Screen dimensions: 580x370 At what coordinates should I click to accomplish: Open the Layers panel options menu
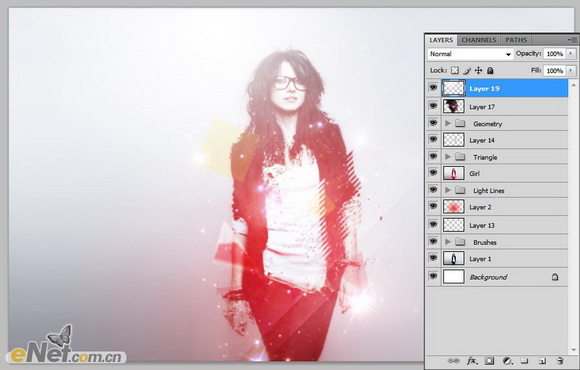[573, 40]
